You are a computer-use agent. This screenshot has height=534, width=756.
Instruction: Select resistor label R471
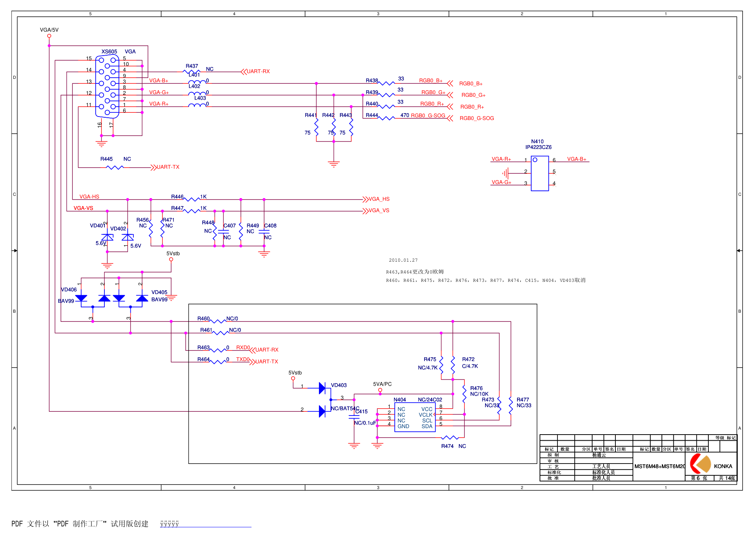pyautogui.click(x=168, y=220)
